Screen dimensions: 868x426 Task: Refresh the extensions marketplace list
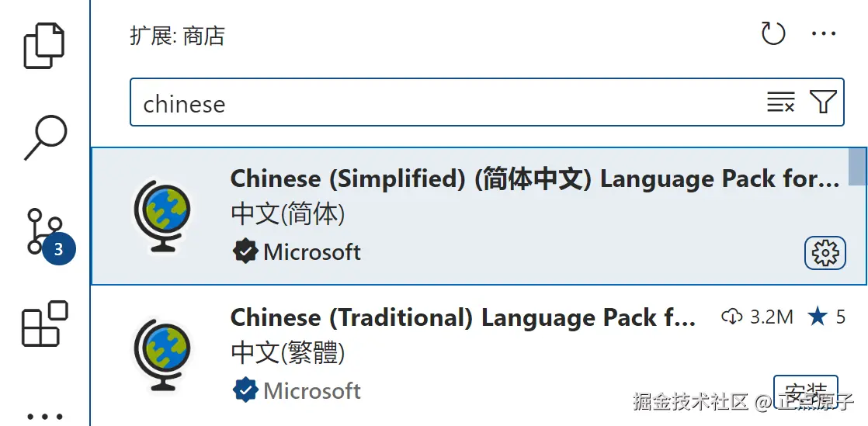pyautogui.click(x=773, y=34)
